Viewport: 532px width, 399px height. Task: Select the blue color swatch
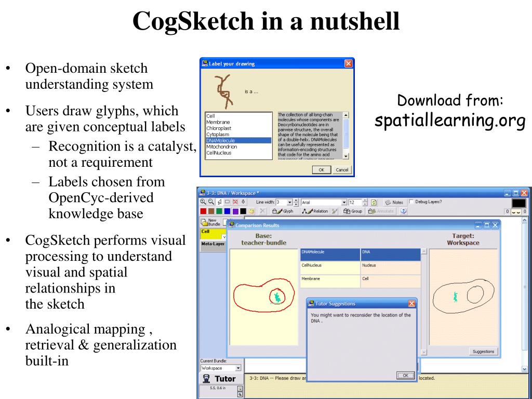point(227,211)
